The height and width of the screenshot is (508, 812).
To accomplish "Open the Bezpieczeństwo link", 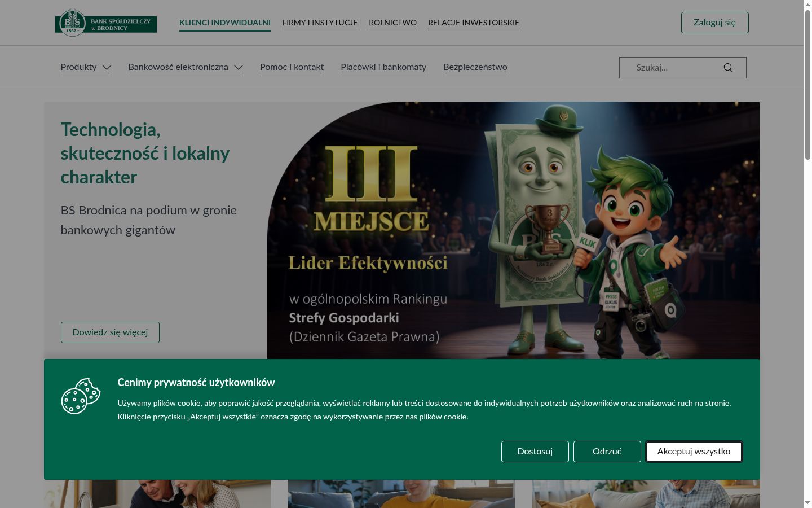I will 475,67.
